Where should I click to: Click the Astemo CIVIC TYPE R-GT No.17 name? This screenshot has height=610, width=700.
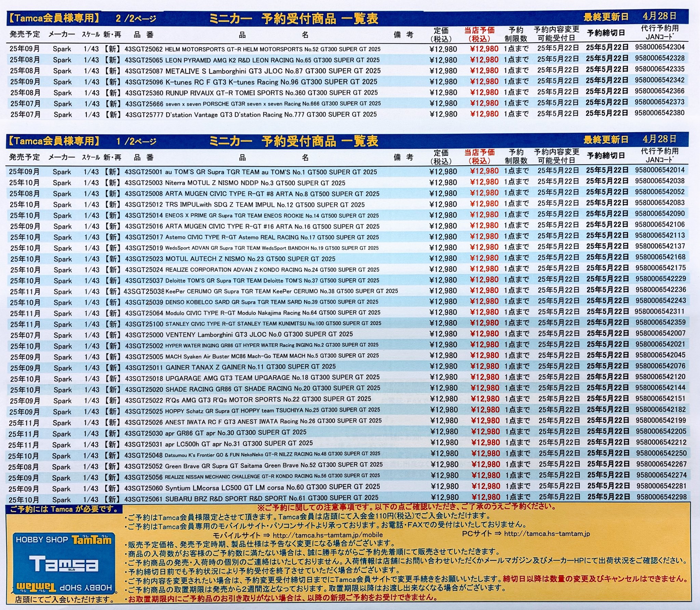tap(272, 237)
